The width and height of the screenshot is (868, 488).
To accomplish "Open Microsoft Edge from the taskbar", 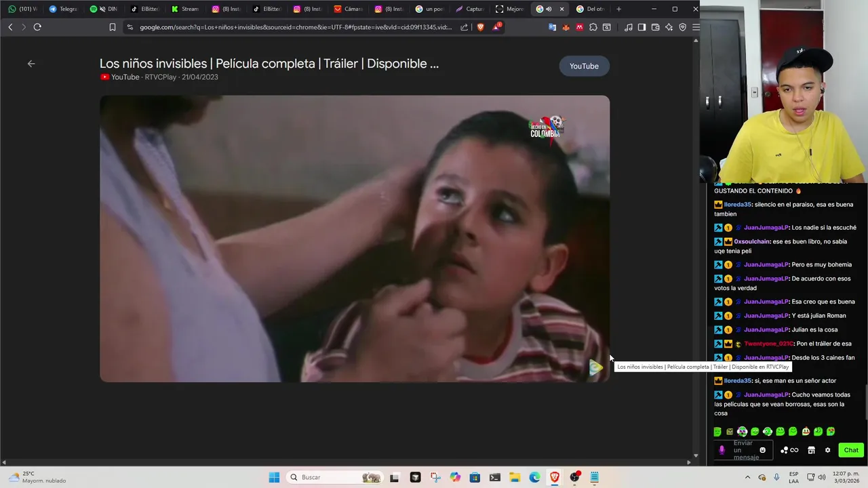I will [535, 477].
